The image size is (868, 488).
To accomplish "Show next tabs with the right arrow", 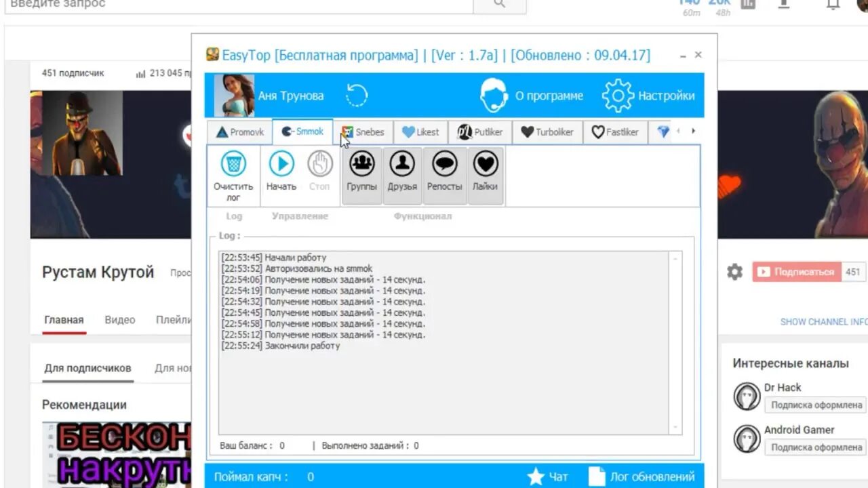I will pos(693,131).
